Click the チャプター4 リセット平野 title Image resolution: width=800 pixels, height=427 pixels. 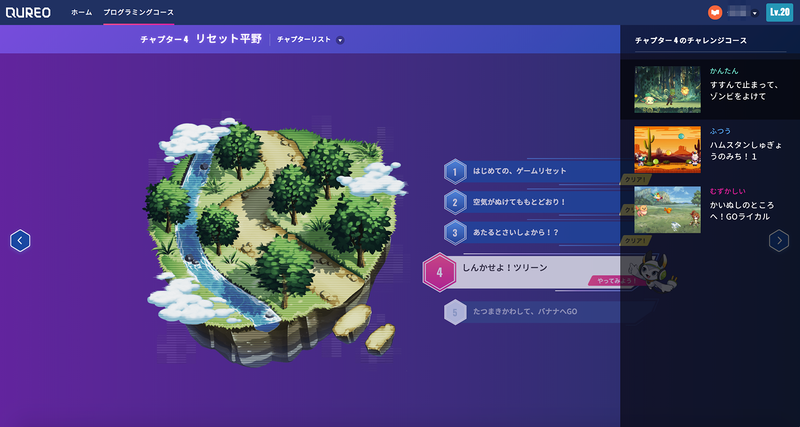click(x=202, y=40)
